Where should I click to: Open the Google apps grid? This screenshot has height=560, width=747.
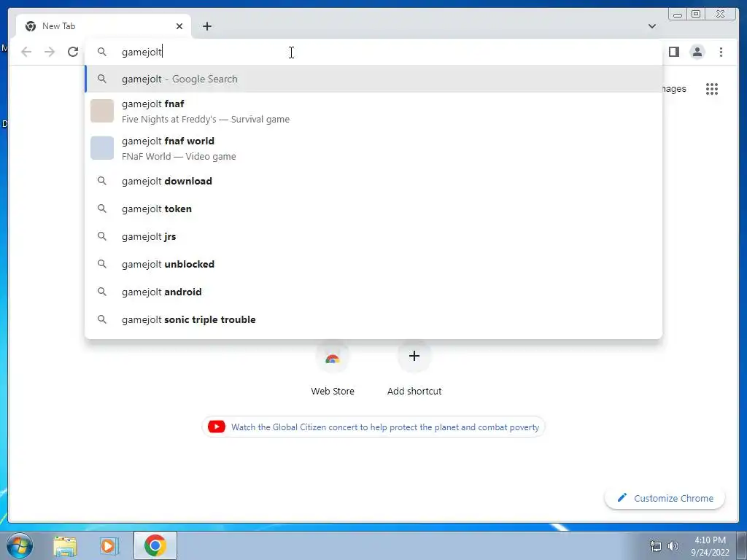(712, 88)
